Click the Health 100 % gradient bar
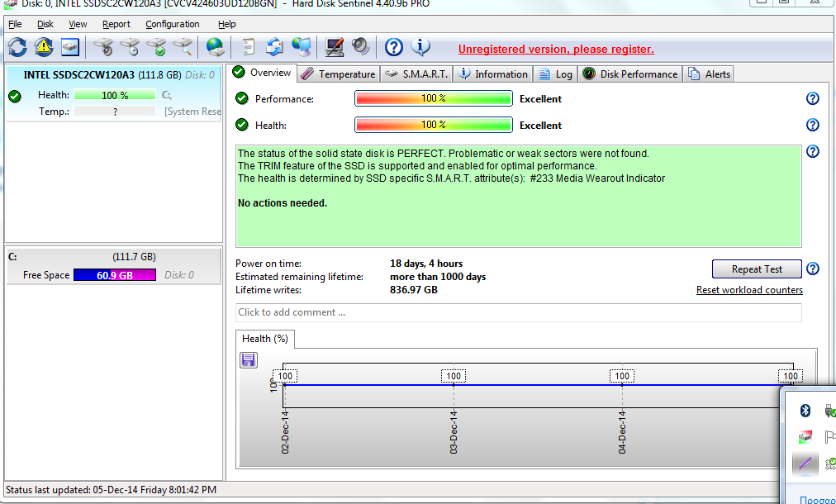Screen dimensions: 836x504 coord(434,125)
